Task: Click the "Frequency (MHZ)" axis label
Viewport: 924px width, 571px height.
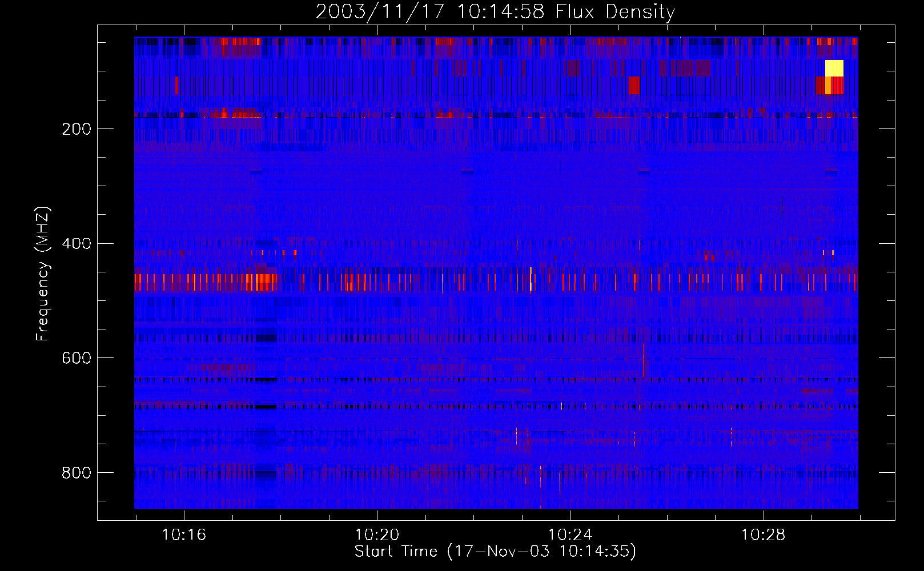Action: (43, 274)
